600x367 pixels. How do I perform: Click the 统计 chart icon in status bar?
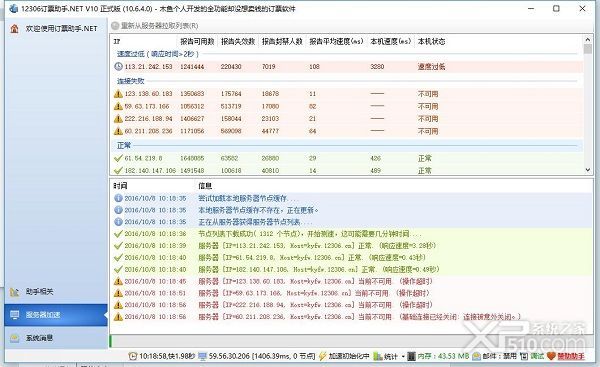click(x=378, y=356)
